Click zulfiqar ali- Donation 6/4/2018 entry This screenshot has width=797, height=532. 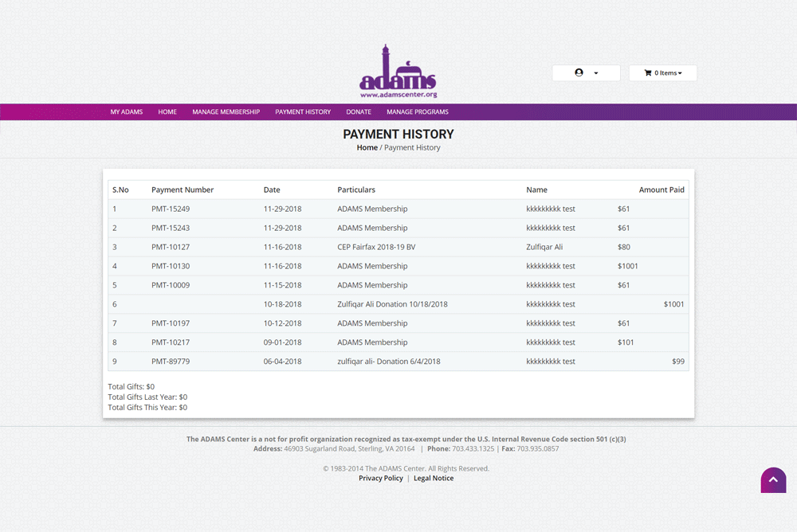(x=389, y=362)
